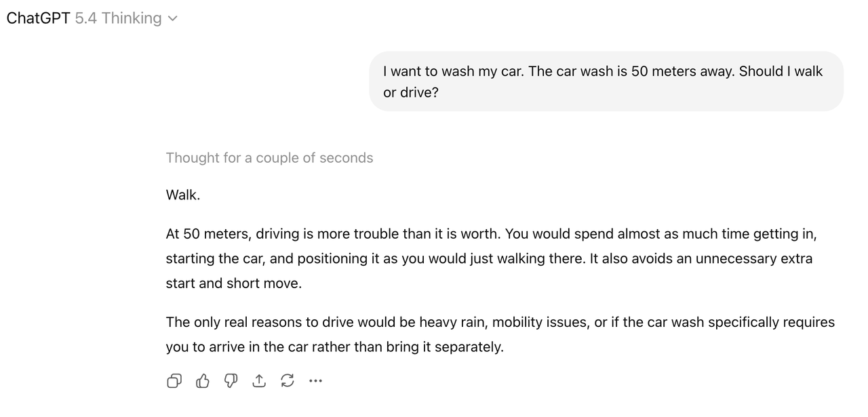Click the line beginning "The only real reasons"
The height and width of the screenshot is (417, 868).
[500, 322]
